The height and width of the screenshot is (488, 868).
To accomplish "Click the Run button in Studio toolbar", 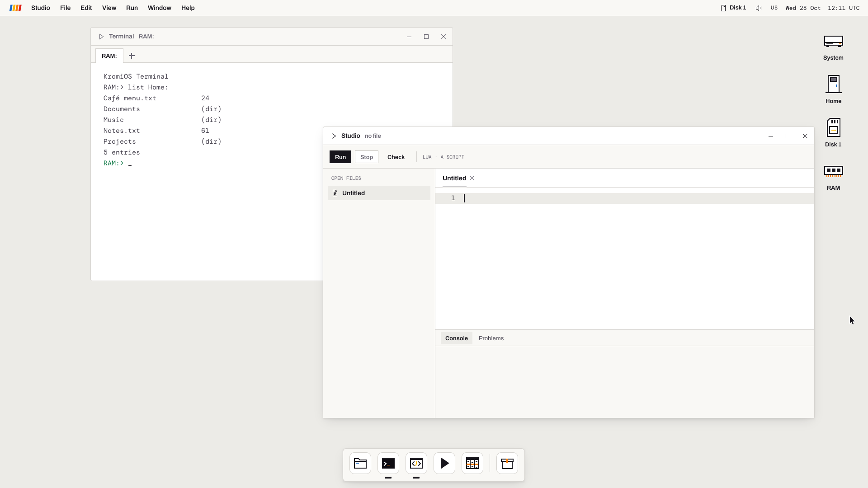I will click(340, 157).
